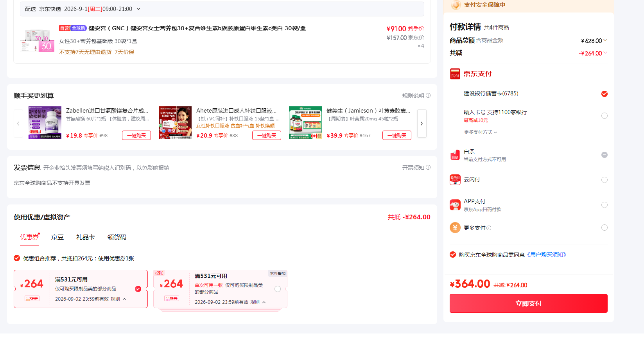The width and height of the screenshot is (644, 337).
Task: Click the 立即支付 button
Action: (x=529, y=303)
